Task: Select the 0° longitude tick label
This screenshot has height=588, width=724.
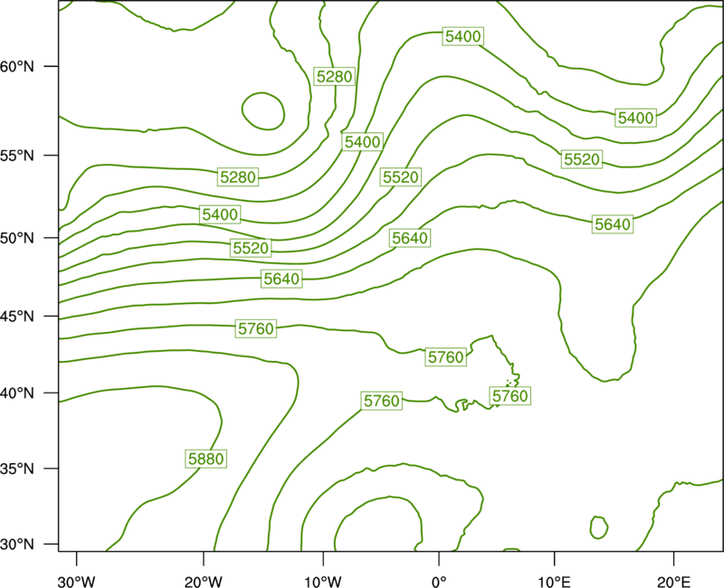Action: (439, 582)
